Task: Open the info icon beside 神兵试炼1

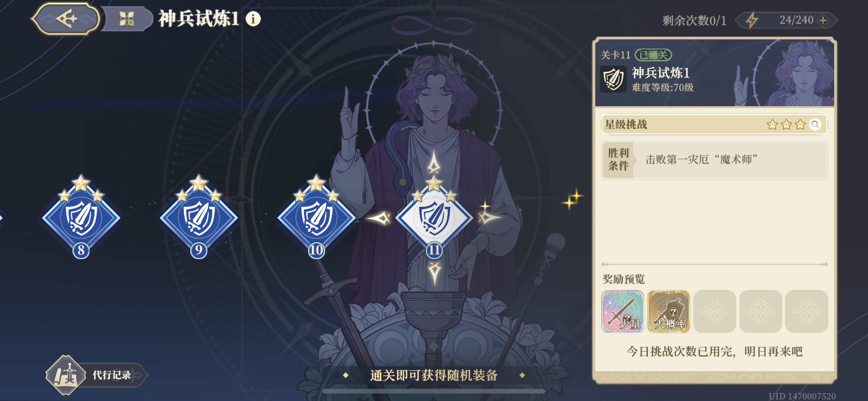Action: (x=253, y=19)
